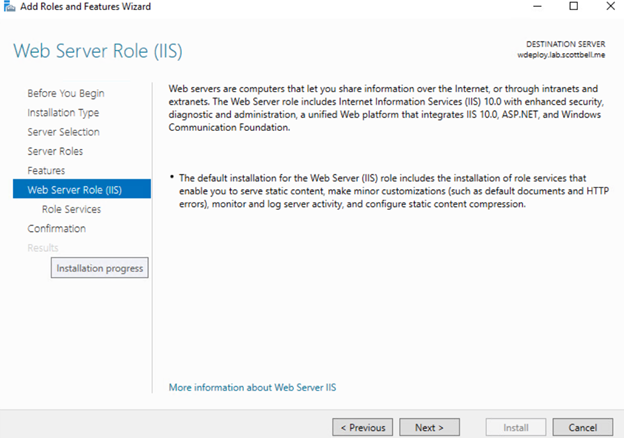Click the wizard icon in the title bar
This screenshot has width=624, height=438.
(x=10, y=7)
